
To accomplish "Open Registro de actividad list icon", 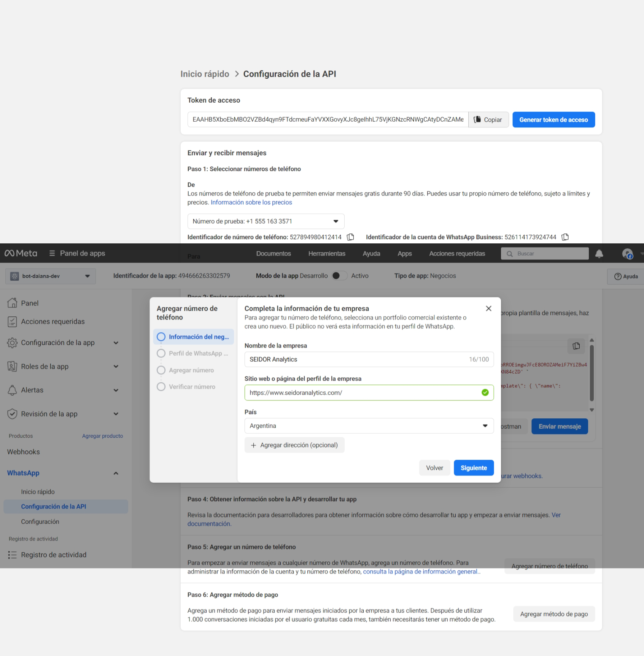I will coord(12,555).
